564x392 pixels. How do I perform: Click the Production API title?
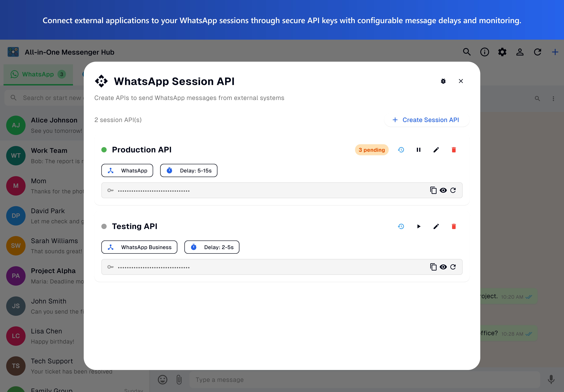[x=142, y=150]
